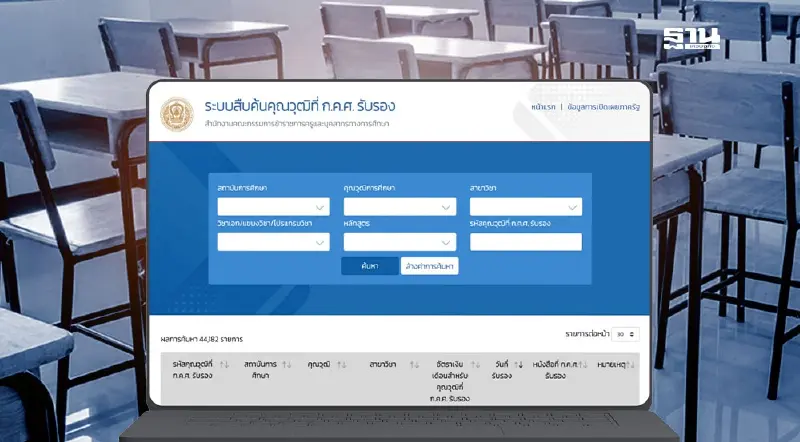Sort by วันที่รับรอง column arrows
Viewport: 800px width, 442px height.
click(519, 364)
